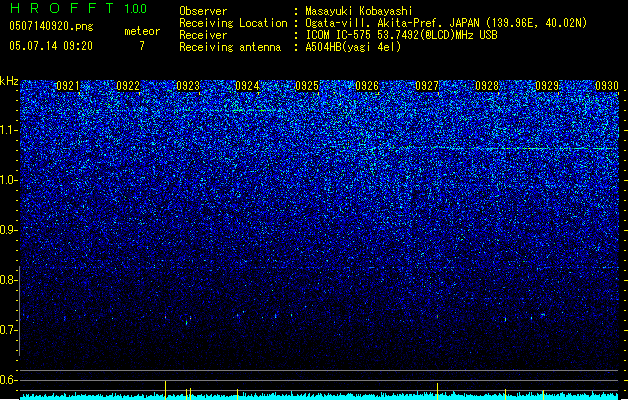Image resolution: width=629 pixels, height=400 pixels.
Task: Click the meteor label
Action: [142, 31]
